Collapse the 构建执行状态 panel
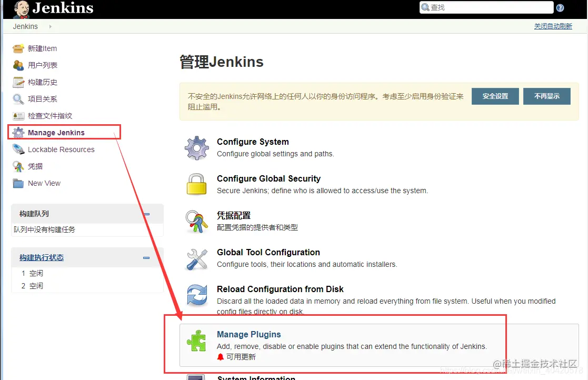Image resolution: width=588 pixels, height=380 pixels. [146, 258]
